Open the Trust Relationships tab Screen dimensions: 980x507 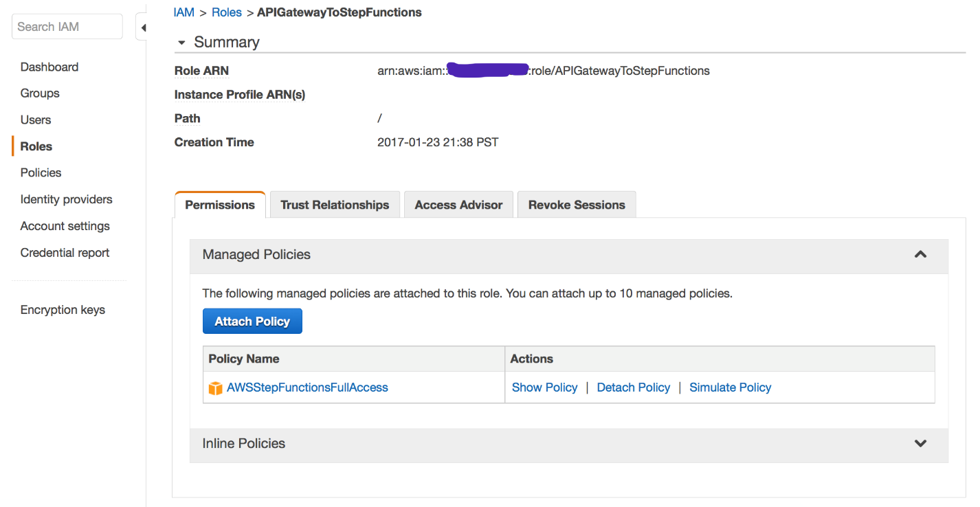click(x=335, y=205)
